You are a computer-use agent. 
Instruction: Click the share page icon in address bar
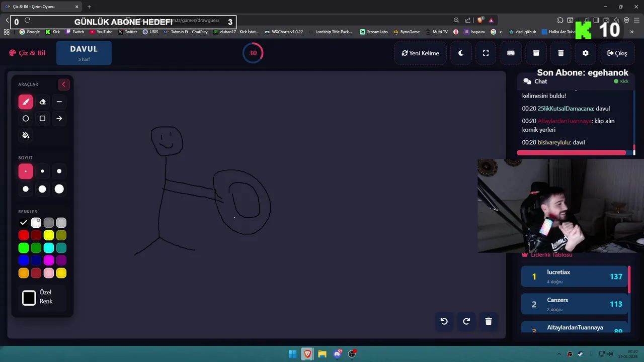[468, 20]
